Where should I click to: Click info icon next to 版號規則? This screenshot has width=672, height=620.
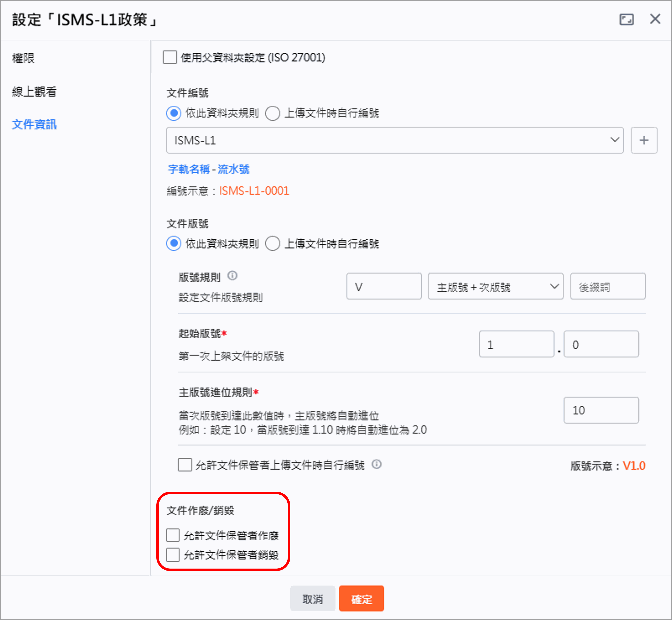pos(232,276)
